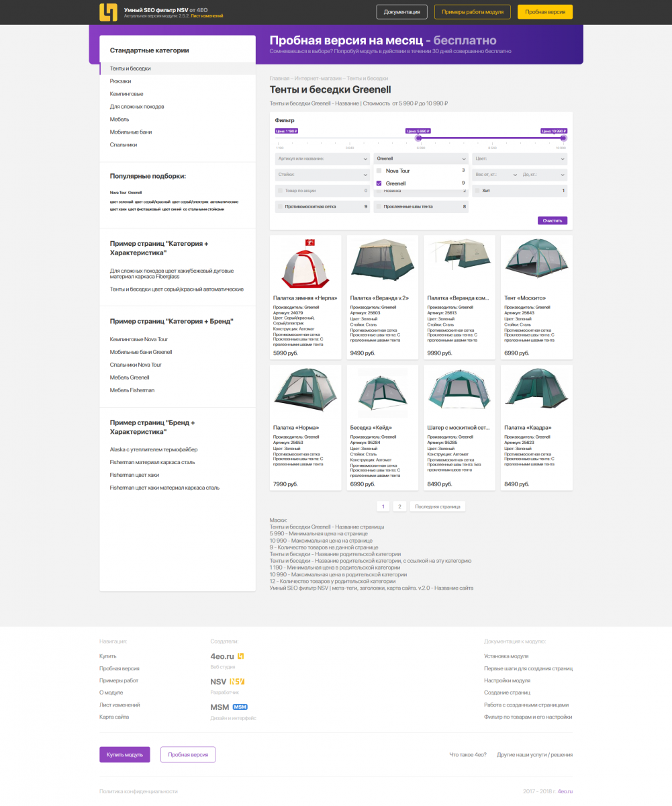
Task: Click the Очистить filter button
Action: [553, 220]
